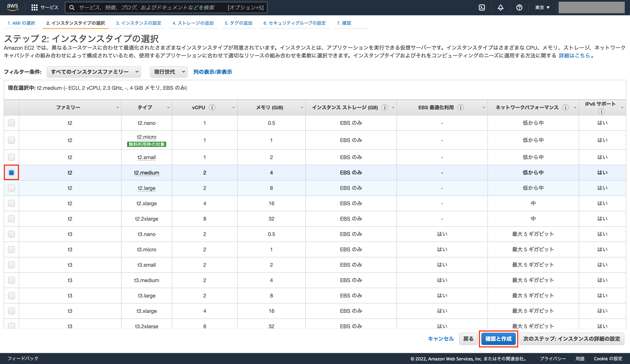Select step 2 インスタンスタイプの選択 tab
630x364 pixels.
click(76, 23)
